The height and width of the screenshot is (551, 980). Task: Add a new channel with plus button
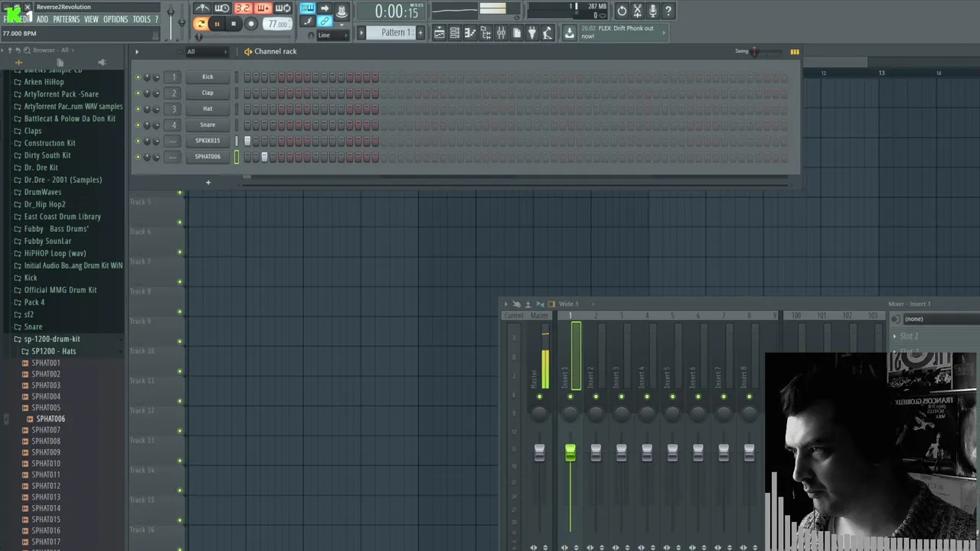pyautogui.click(x=207, y=182)
